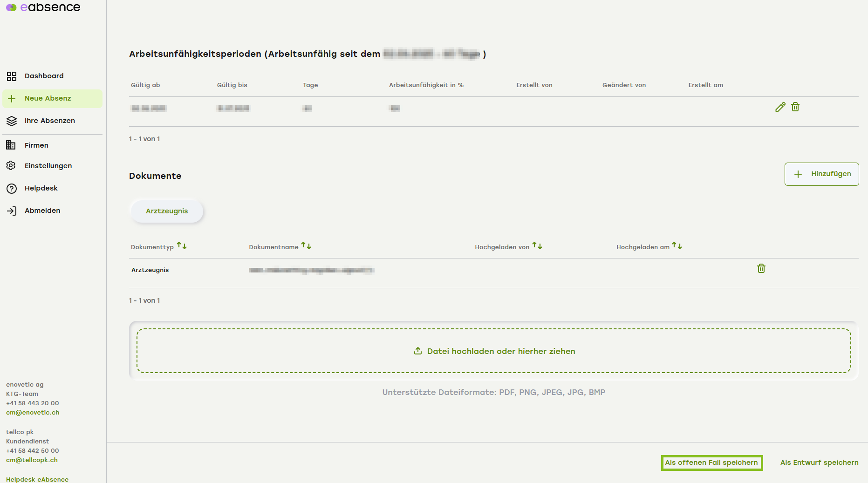
Task: Click the Helpdesk question mark icon
Action: coord(12,189)
